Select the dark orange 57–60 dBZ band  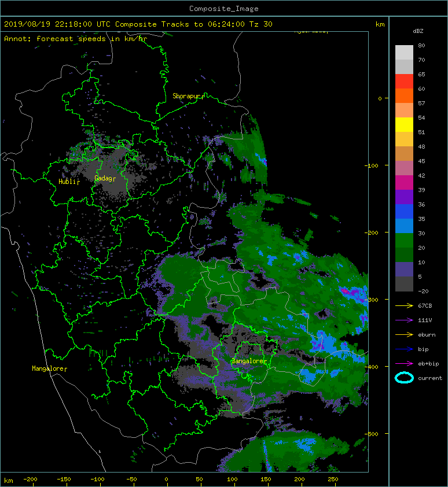click(404, 95)
